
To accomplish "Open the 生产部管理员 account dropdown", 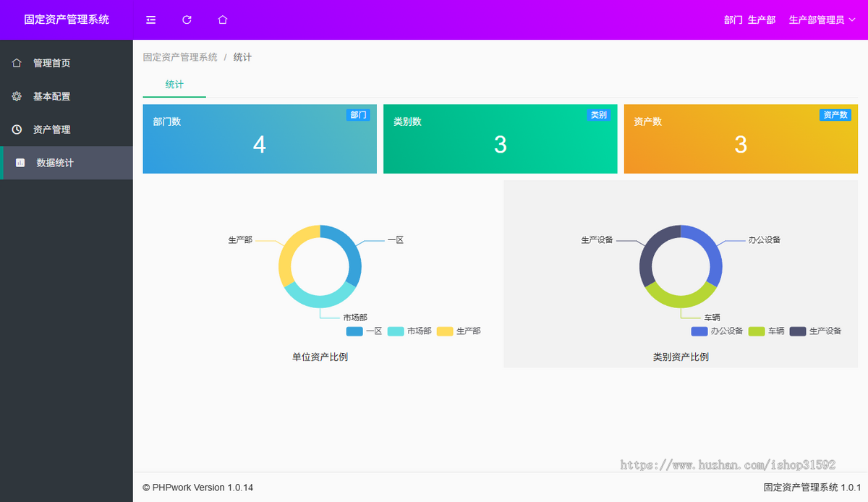I will 821,20.
